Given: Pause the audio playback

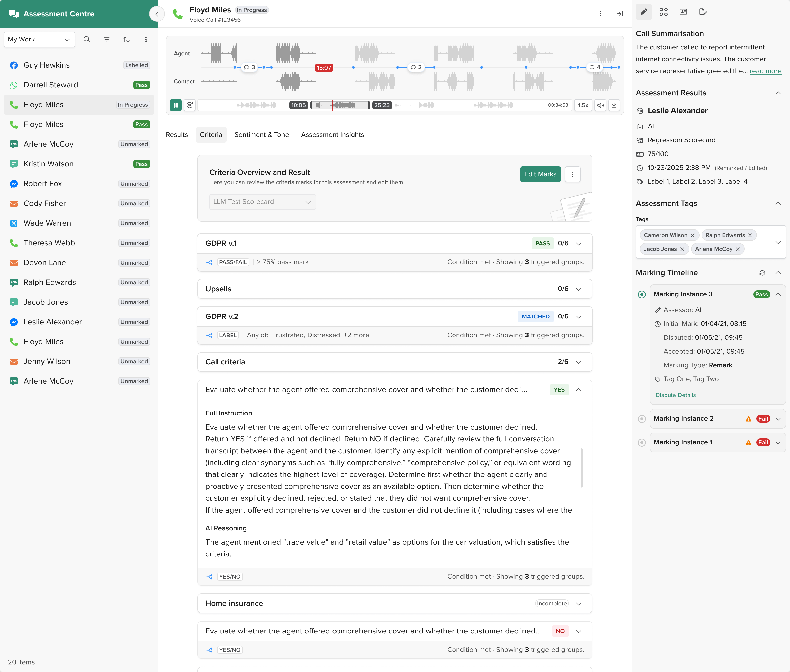Looking at the screenshot, I should [x=176, y=105].
